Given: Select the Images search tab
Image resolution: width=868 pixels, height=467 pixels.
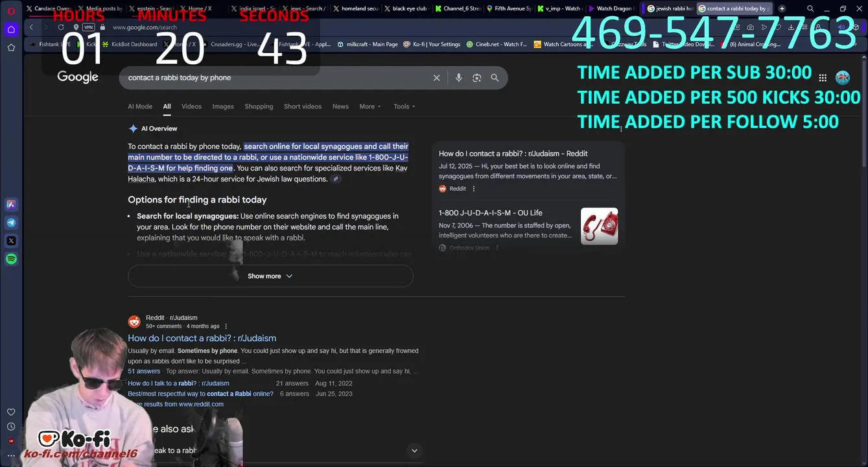Looking at the screenshot, I should 223,106.
